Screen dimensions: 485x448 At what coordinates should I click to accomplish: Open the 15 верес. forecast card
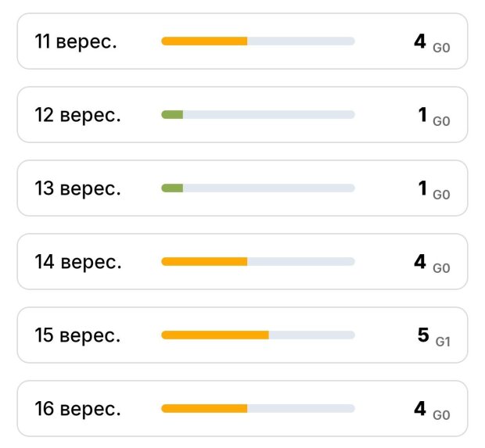pos(242,335)
